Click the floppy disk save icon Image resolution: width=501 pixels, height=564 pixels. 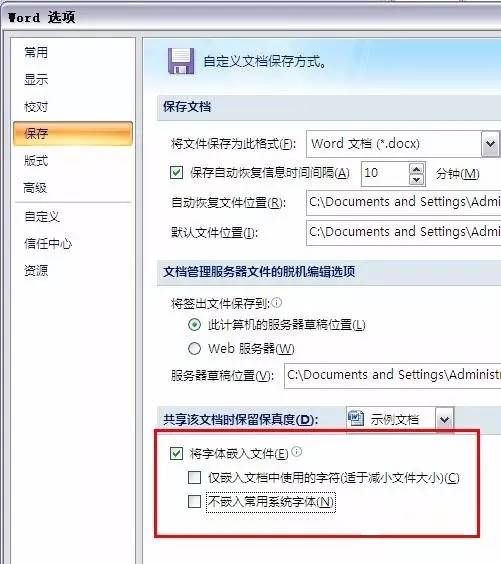click(181, 61)
